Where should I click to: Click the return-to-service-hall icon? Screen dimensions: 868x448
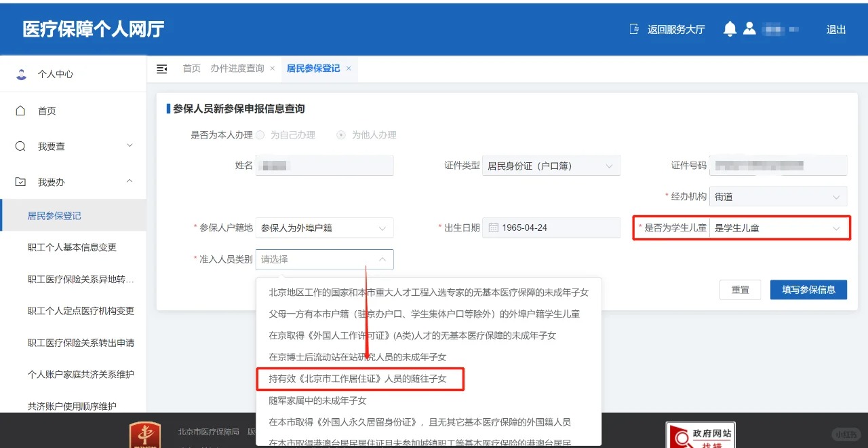[x=634, y=29]
